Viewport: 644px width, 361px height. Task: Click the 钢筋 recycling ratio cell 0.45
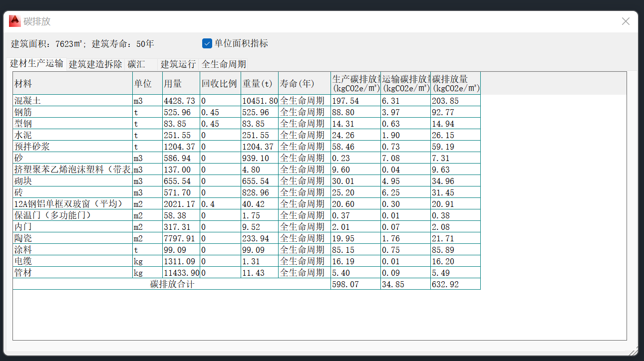coord(220,112)
